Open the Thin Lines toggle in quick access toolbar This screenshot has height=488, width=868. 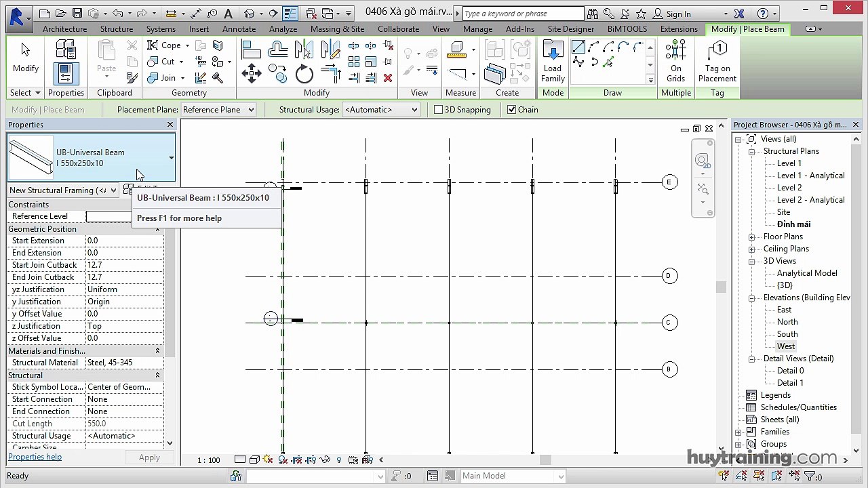coord(290,14)
